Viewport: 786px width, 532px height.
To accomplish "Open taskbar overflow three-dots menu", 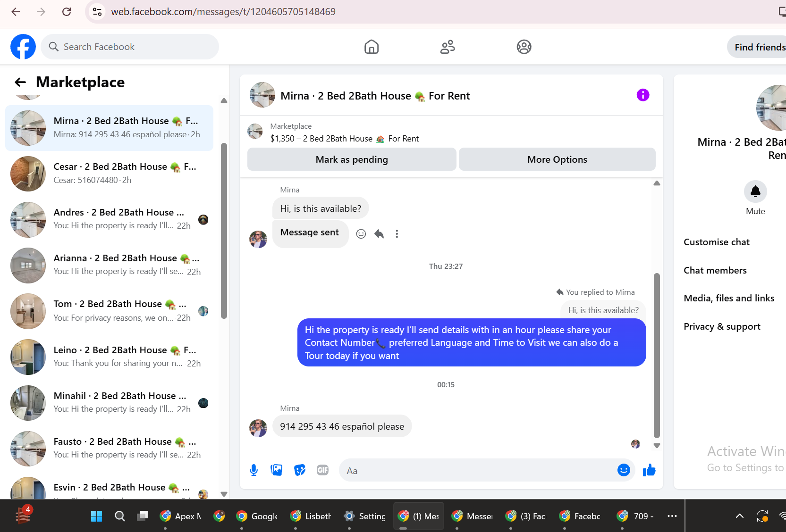I will (x=672, y=516).
